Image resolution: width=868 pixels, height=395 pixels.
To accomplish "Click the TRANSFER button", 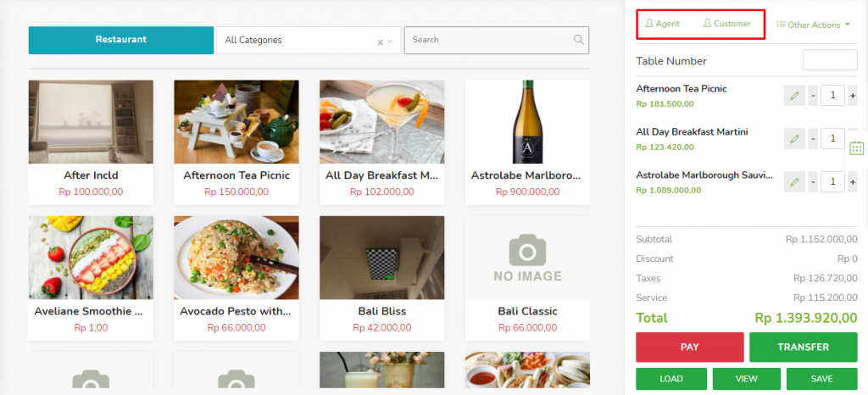I will coord(803,347).
